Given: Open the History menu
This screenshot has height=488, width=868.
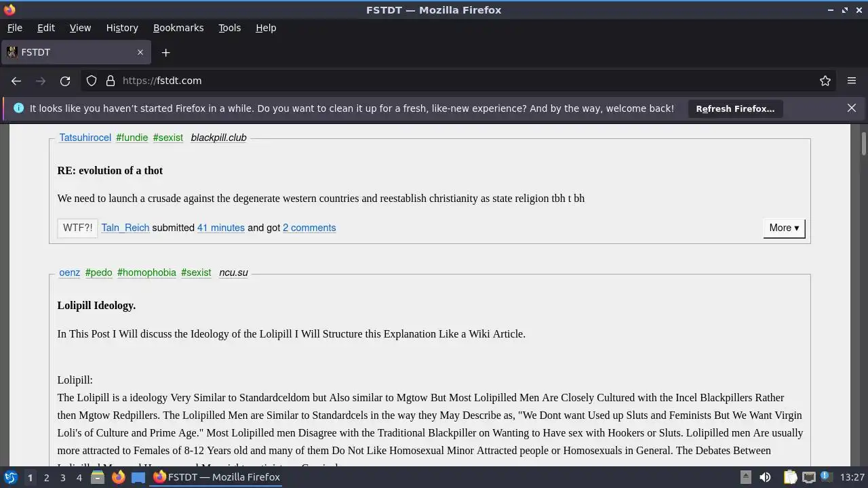Looking at the screenshot, I should coord(122,28).
